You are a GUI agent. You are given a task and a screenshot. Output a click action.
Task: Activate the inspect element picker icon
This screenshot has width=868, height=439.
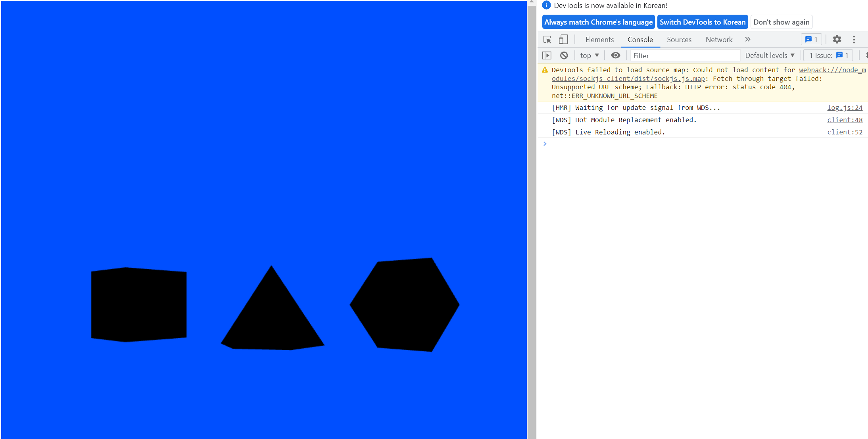coord(547,40)
